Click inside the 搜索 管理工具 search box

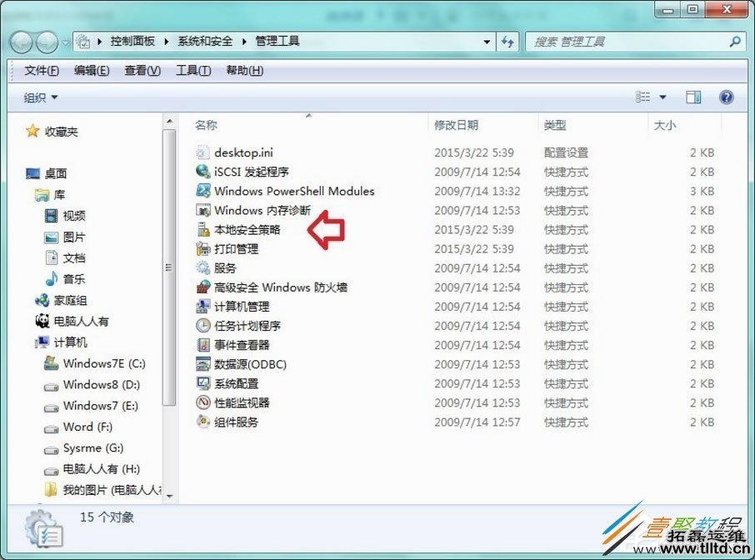(633, 41)
